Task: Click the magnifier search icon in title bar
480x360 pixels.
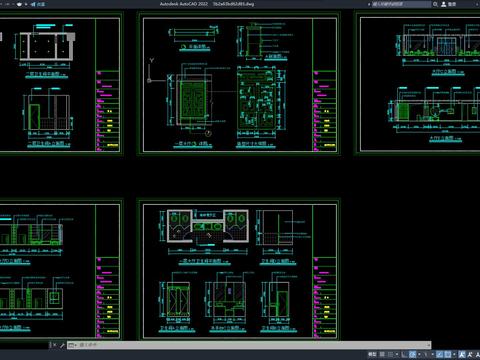Action: [435, 4]
